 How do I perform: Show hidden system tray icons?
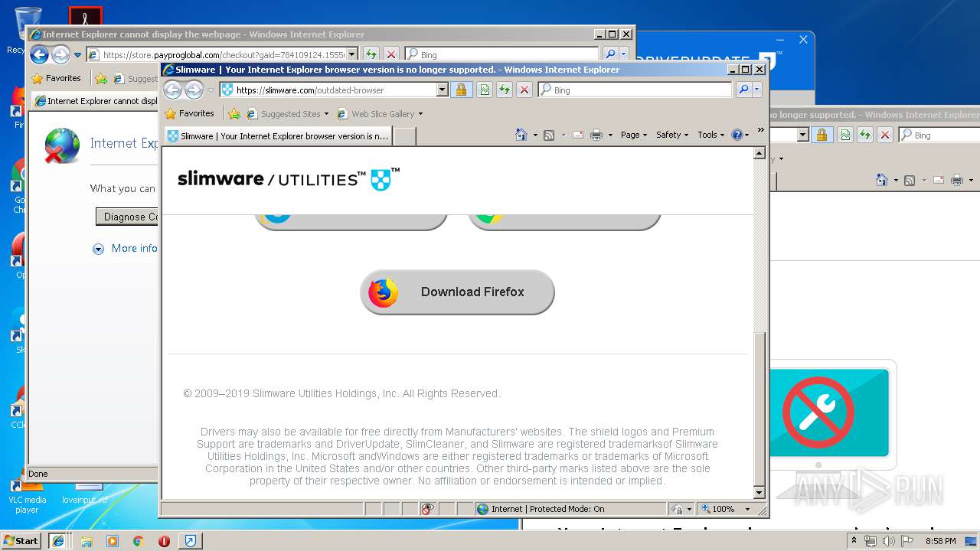coord(854,540)
